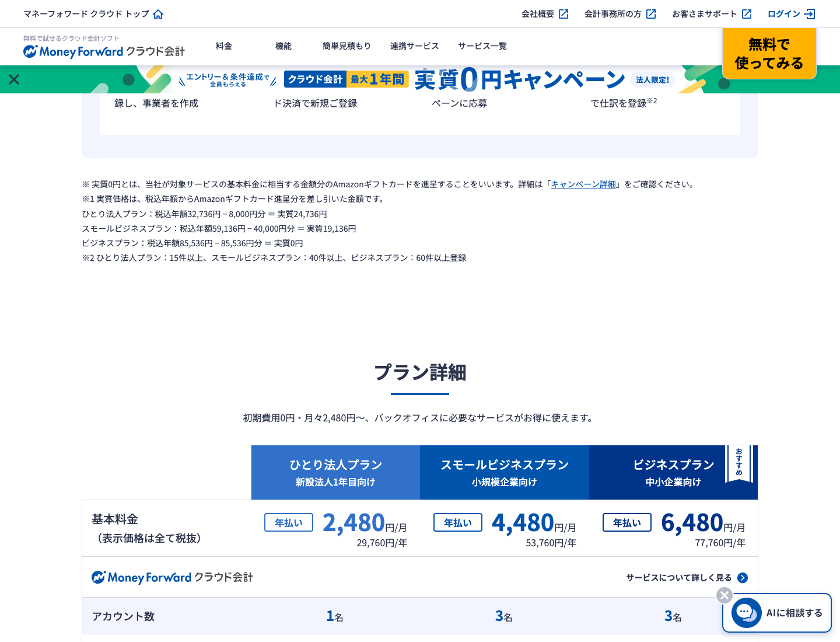Click the アカウント数 row label
Viewport: 840px width, 642px height.
click(x=123, y=616)
